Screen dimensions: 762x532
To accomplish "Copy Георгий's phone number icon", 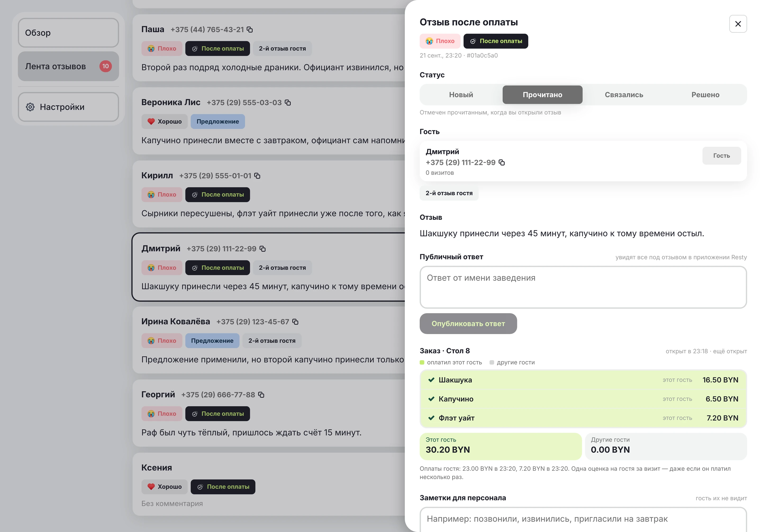I will point(261,394).
